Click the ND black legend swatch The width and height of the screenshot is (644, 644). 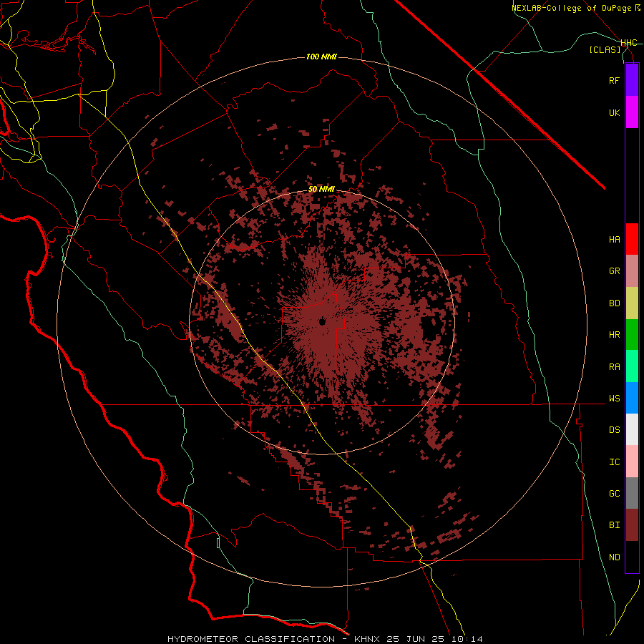(x=632, y=557)
